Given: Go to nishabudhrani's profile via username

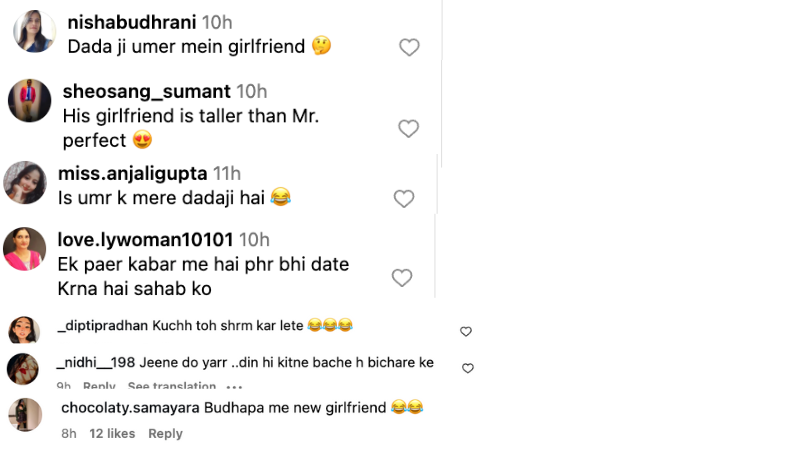Looking at the screenshot, I should click(131, 21).
